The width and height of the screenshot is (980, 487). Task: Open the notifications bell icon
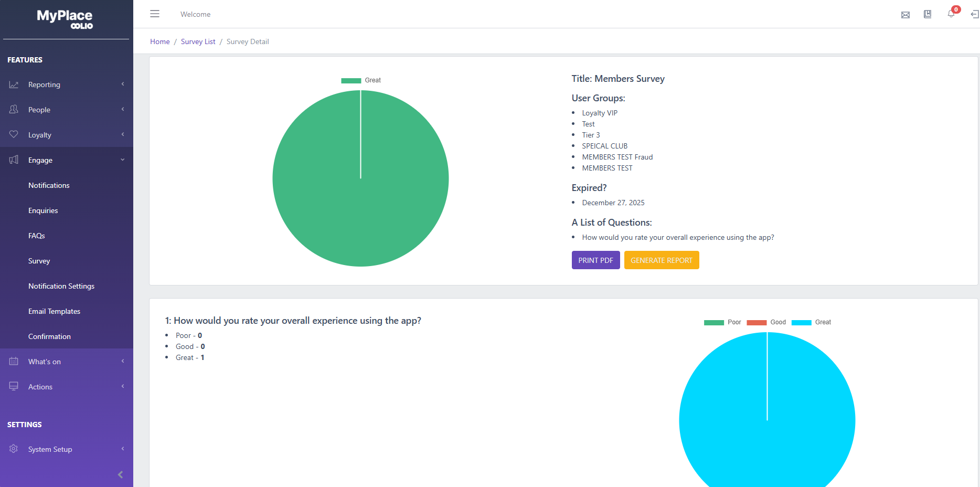(951, 14)
